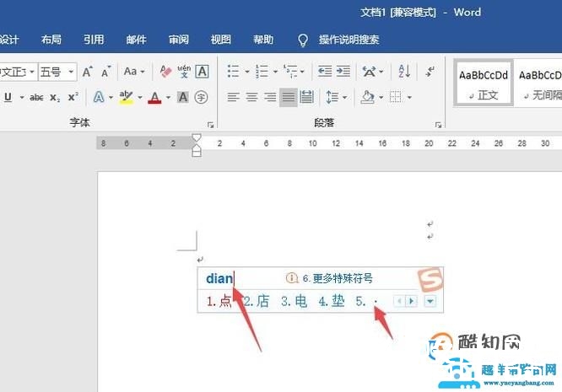
Task: Switch to the 引用 (References) tab
Action: pyautogui.click(x=94, y=40)
